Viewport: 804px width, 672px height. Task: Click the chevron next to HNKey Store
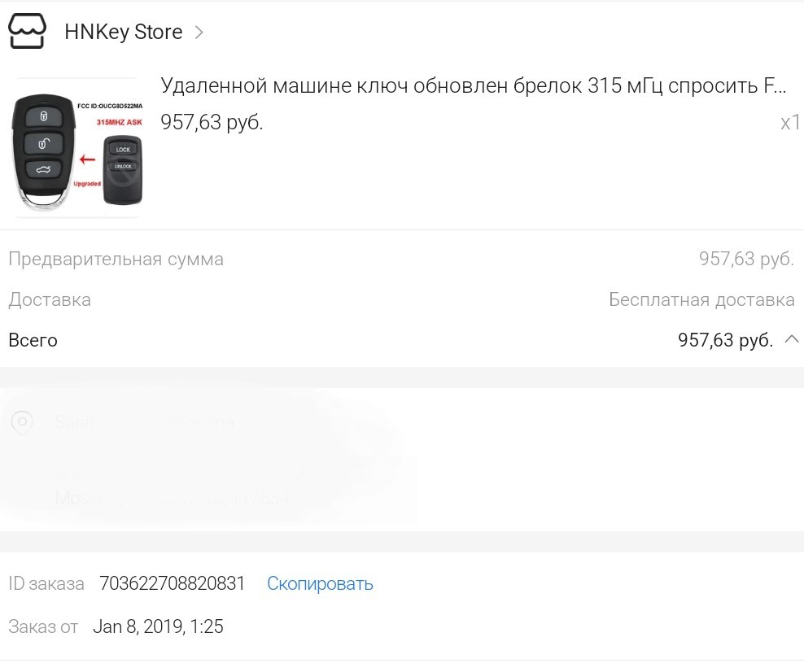point(199,33)
